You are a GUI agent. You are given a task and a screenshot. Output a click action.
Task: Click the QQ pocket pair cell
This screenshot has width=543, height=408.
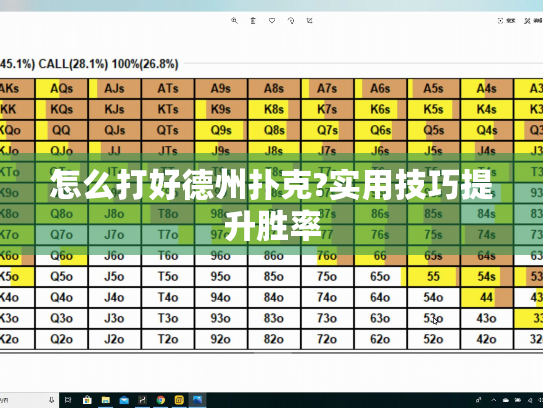62,130
